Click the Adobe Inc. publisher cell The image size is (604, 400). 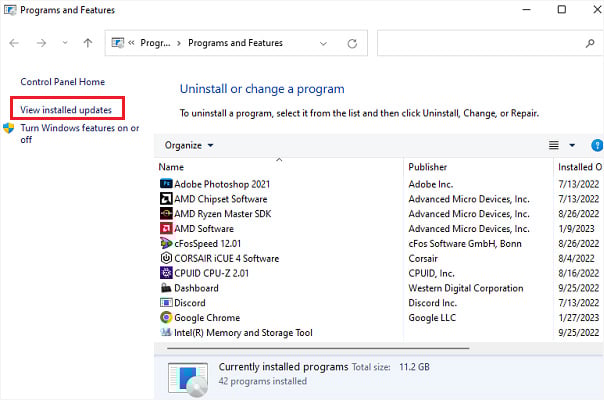point(431,184)
